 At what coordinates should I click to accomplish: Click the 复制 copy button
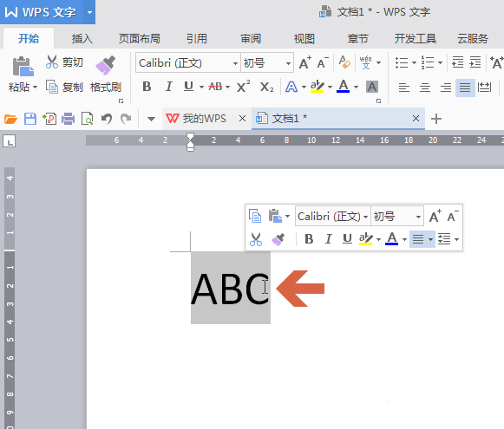pos(64,87)
